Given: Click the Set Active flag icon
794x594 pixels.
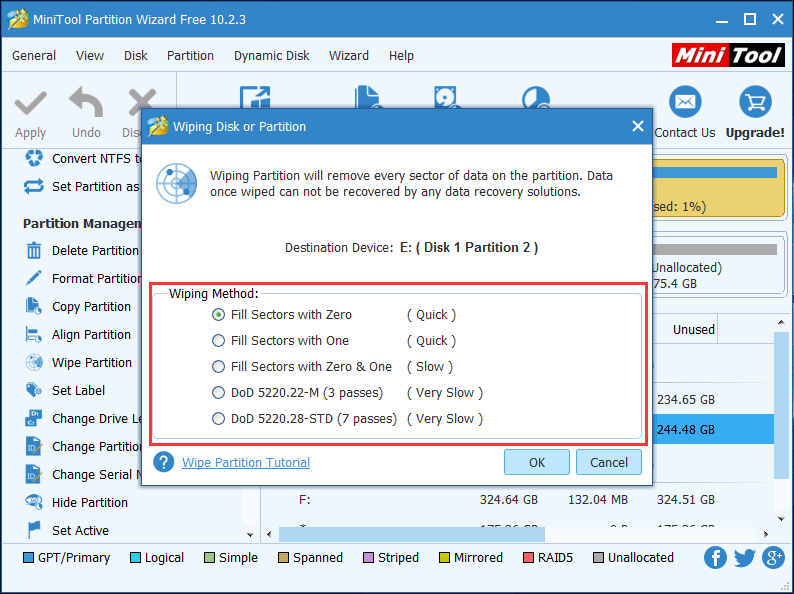Looking at the screenshot, I should tap(34, 530).
